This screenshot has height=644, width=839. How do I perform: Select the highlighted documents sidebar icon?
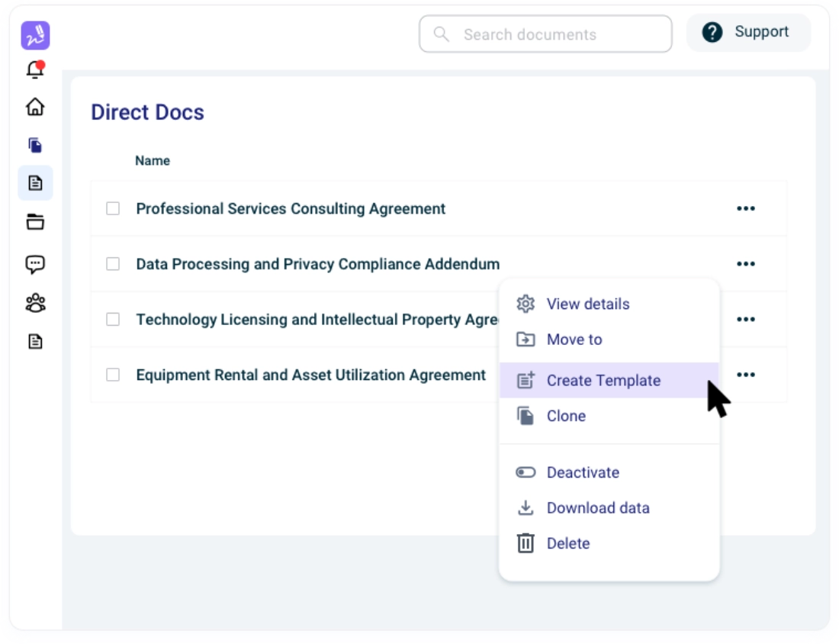coord(35,183)
